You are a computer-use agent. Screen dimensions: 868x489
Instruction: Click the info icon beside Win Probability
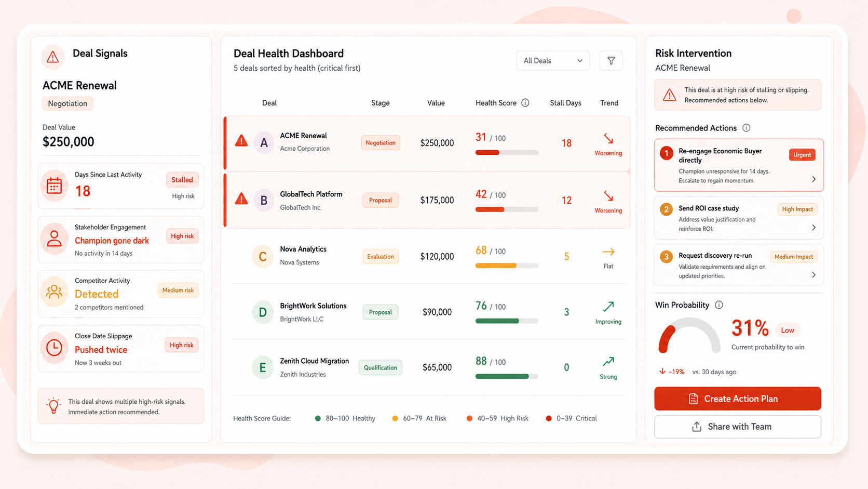click(x=719, y=305)
